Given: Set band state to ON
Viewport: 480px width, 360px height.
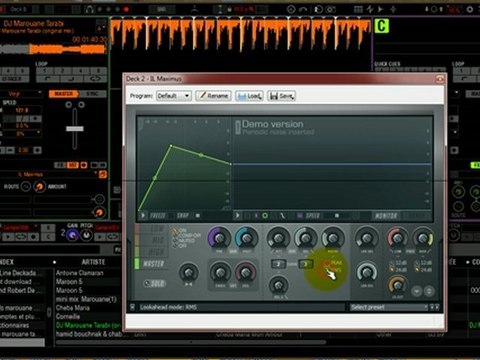Looking at the screenshot, I should pos(180,230).
